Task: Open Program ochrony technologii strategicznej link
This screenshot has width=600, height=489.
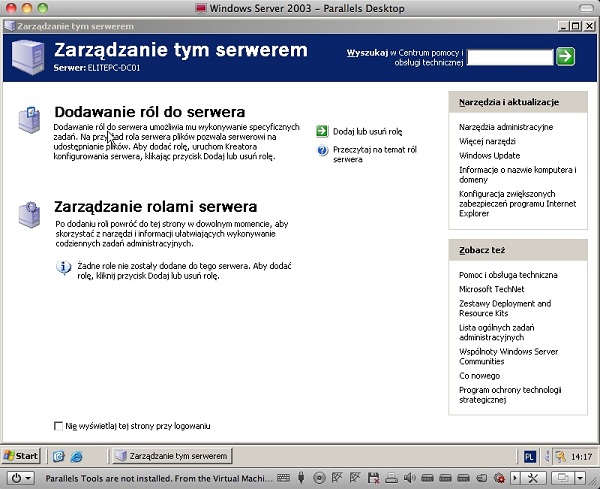Action: coord(510,395)
